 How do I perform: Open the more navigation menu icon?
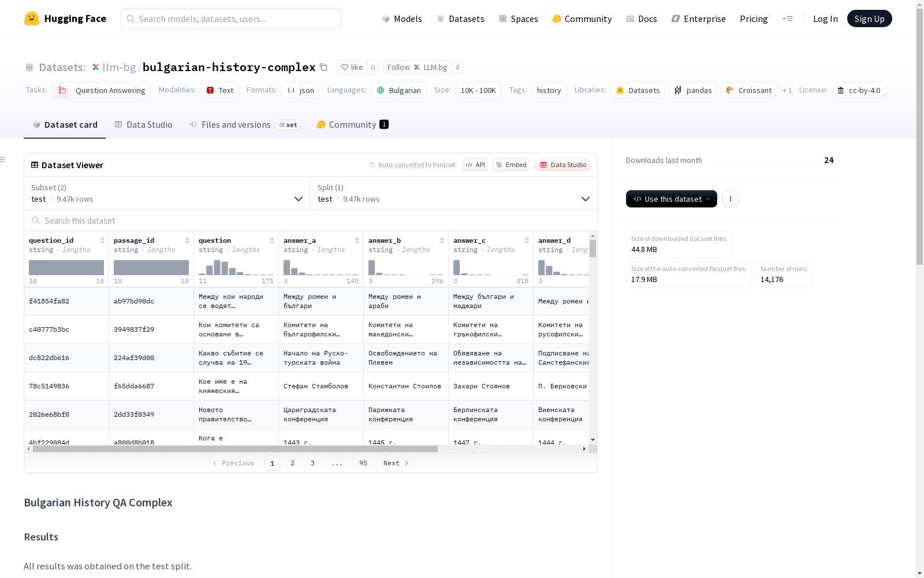tap(787, 18)
